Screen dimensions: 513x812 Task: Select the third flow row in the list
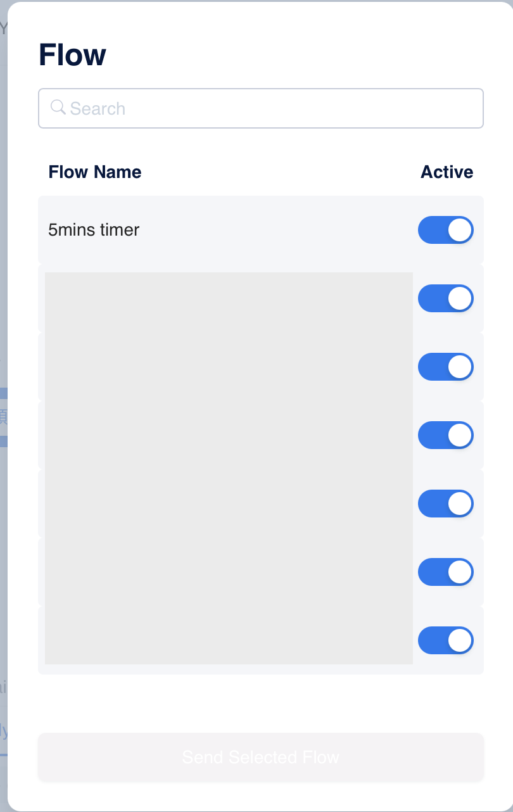(228, 367)
